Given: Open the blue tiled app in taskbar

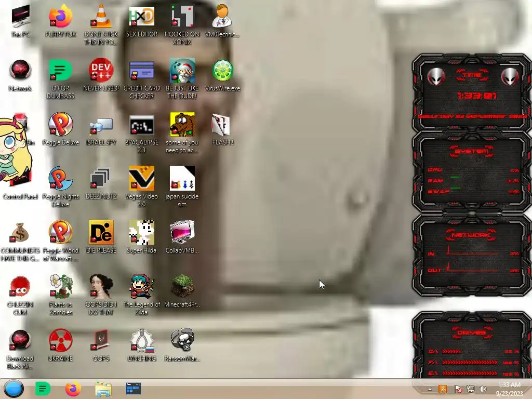Looking at the screenshot, I should click(133, 389).
